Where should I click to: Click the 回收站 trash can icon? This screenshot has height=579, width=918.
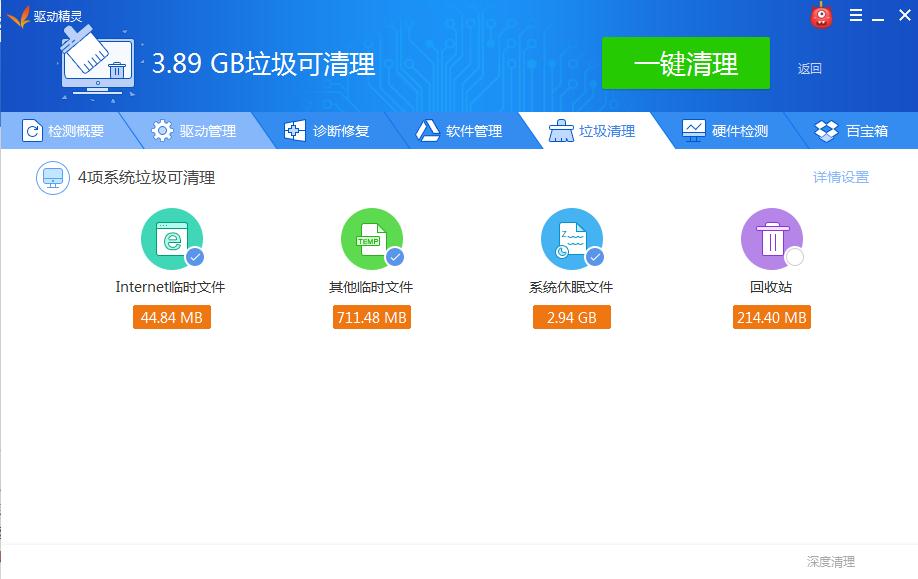tap(772, 239)
